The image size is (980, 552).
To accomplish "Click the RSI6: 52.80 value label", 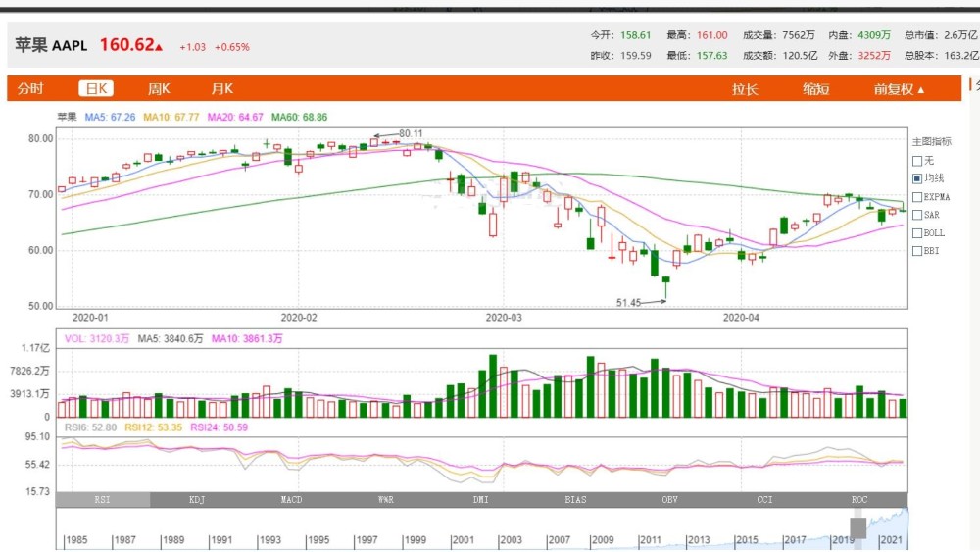I will 90,427.
